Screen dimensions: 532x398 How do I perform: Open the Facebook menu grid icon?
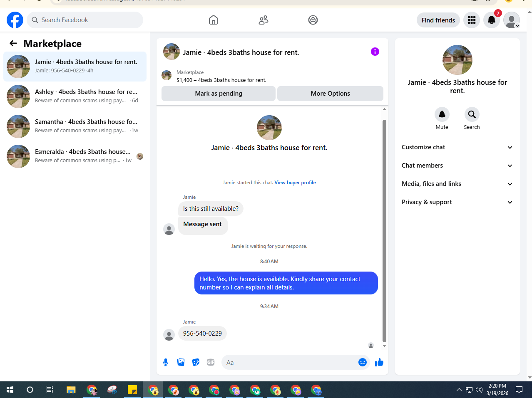tap(472, 20)
